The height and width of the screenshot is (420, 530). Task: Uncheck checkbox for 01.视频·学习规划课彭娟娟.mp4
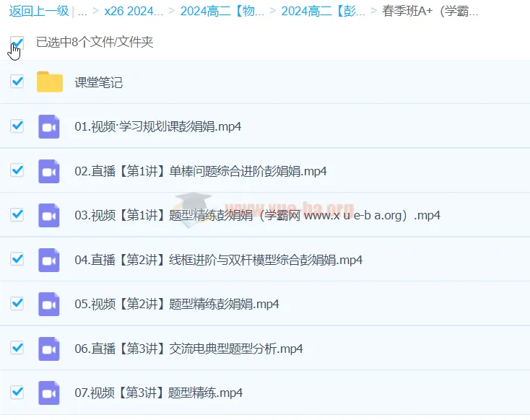click(x=17, y=126)
